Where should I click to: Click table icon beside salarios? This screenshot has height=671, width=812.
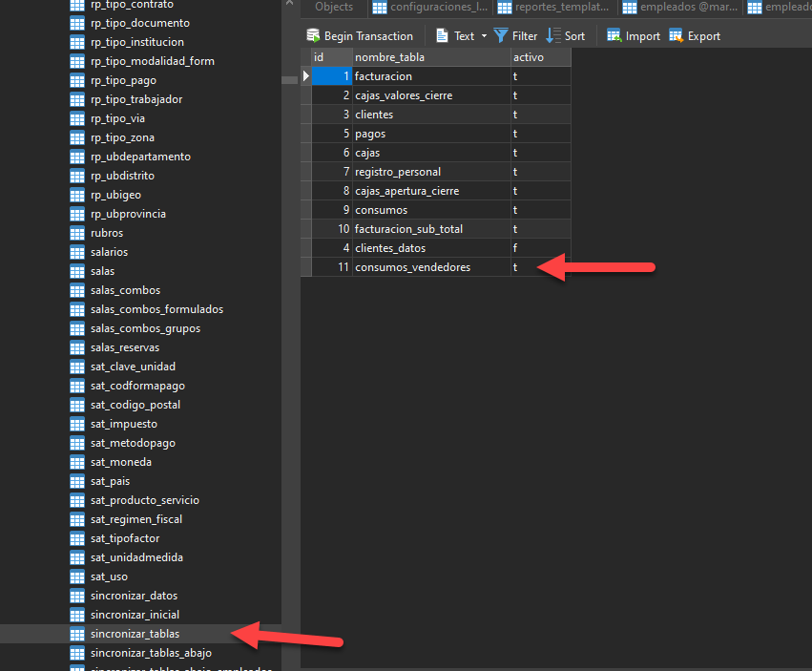78,252
